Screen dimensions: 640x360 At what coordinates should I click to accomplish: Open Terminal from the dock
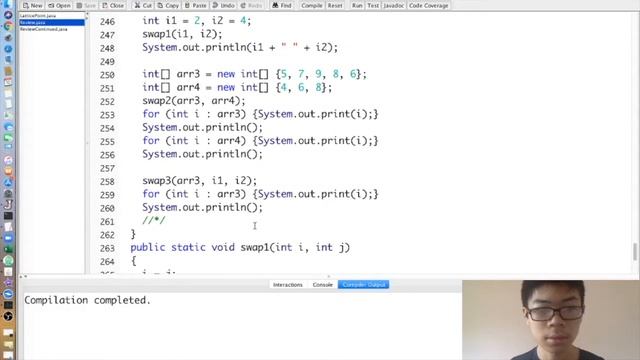(x=8, y=216)
